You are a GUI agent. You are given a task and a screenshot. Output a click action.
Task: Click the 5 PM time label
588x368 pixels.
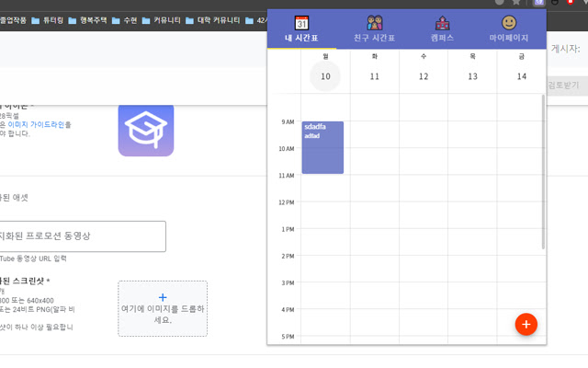click(x=288, y=337)
